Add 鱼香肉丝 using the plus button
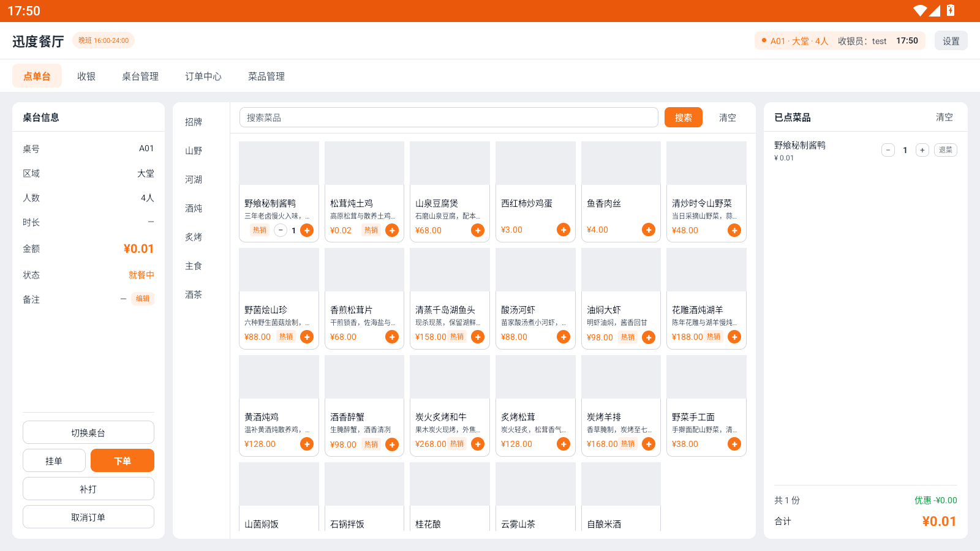Viewport: 980px width, 551px height. point(649,230)
